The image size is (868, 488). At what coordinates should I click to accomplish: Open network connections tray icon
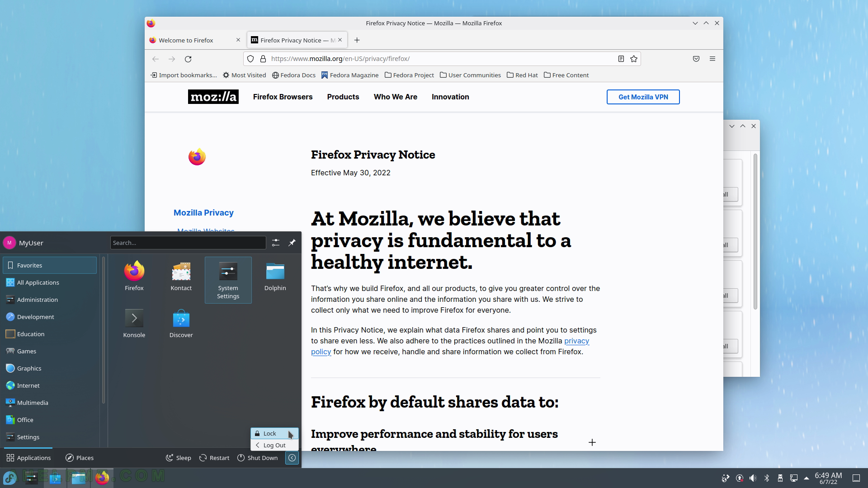(x=793, y=478)
